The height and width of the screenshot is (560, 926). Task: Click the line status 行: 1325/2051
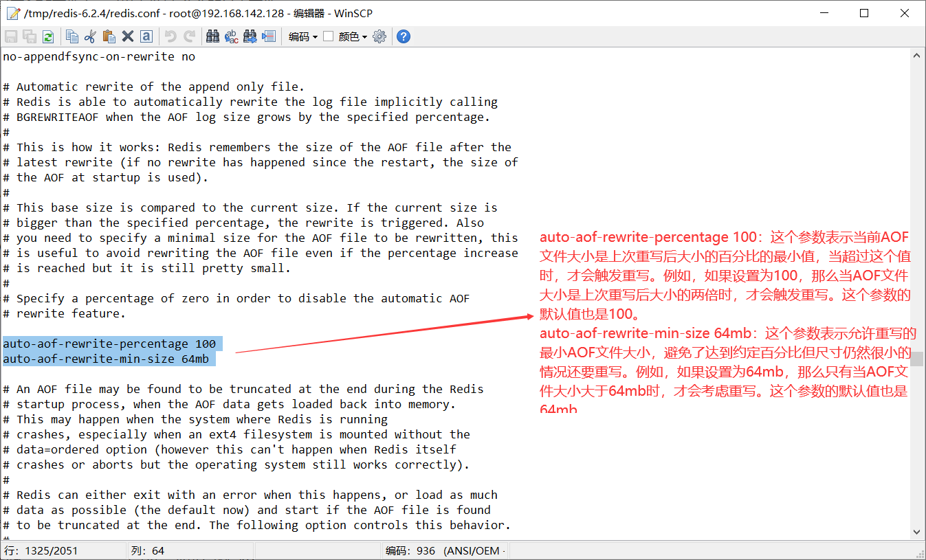41,550
